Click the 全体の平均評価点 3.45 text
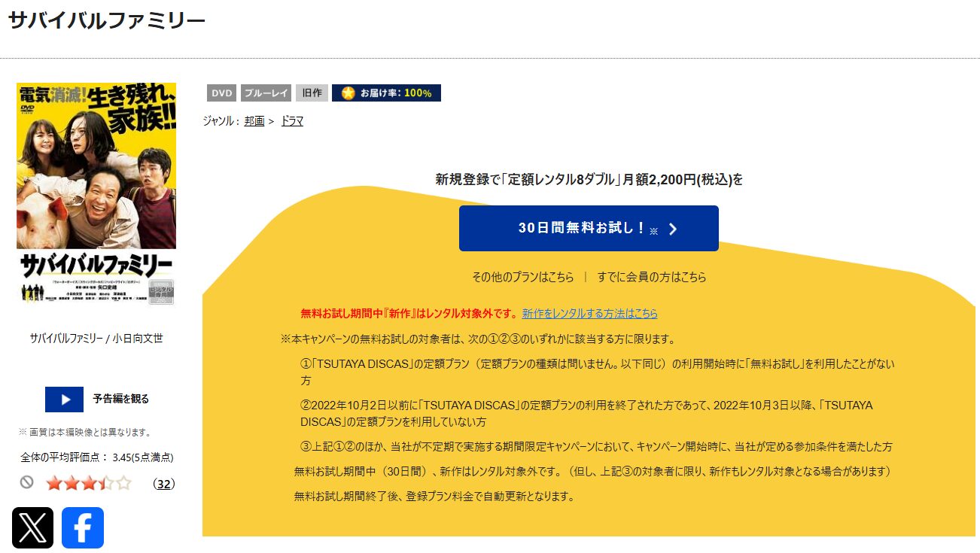The image size is (980, 553). point(97,457)
